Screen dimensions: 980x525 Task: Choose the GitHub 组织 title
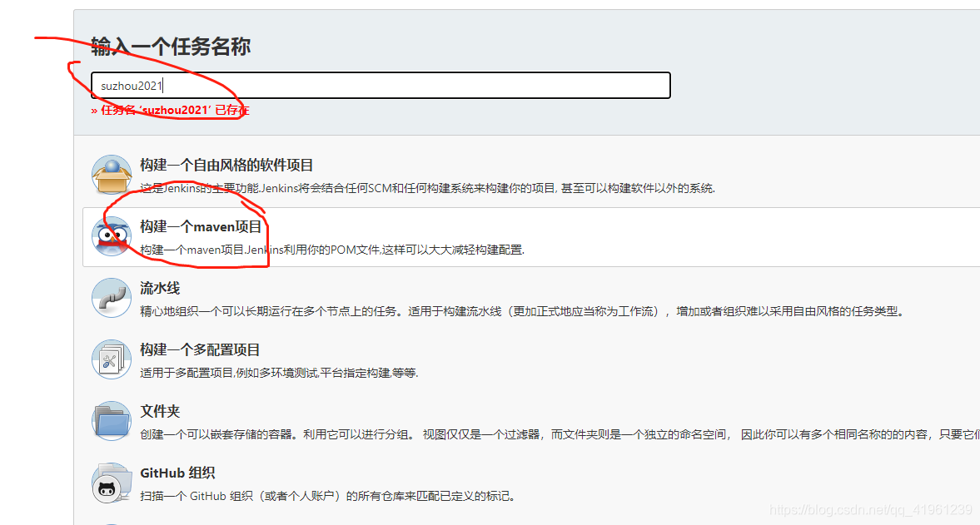click(x=177, y=473)
